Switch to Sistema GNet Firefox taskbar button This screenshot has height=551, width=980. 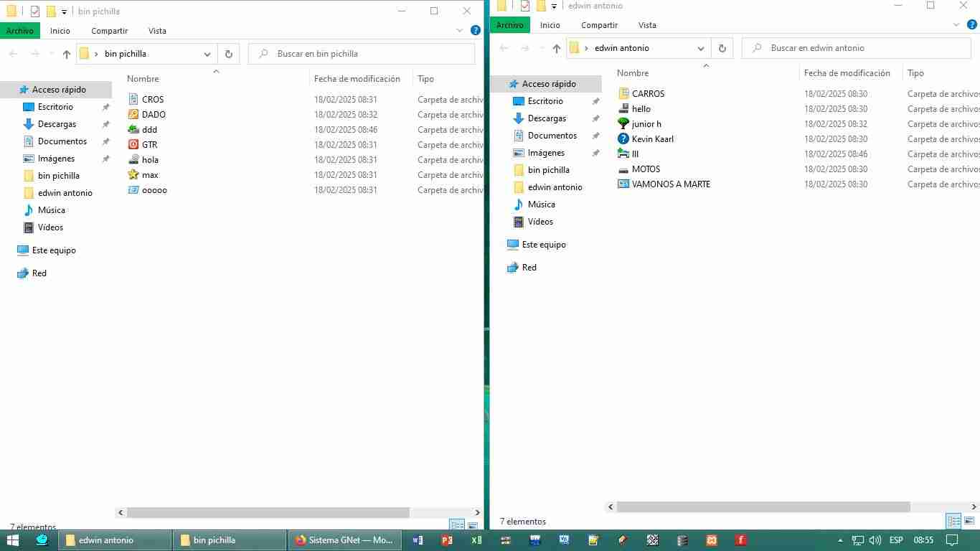coord(347,540)
